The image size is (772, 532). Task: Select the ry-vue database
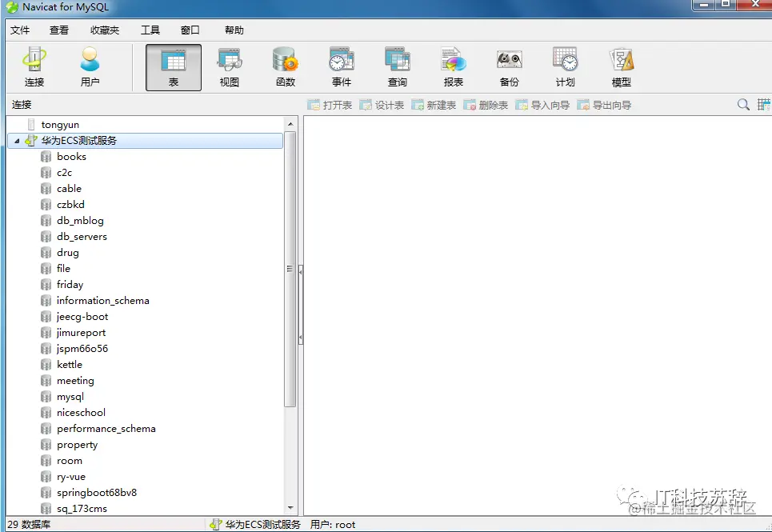point(71,477)
